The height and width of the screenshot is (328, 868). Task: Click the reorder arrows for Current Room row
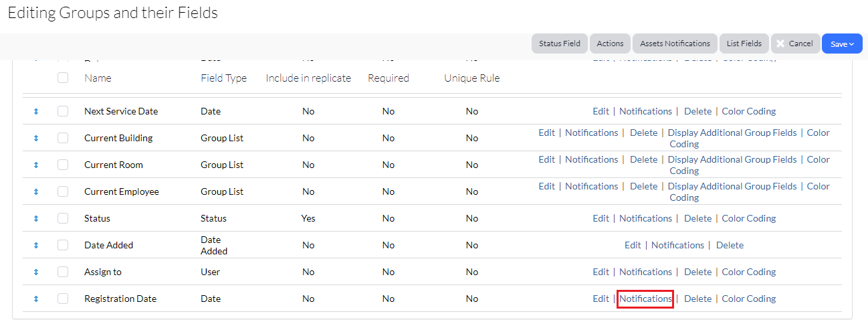pyautogui.click(x=36, y=165)
